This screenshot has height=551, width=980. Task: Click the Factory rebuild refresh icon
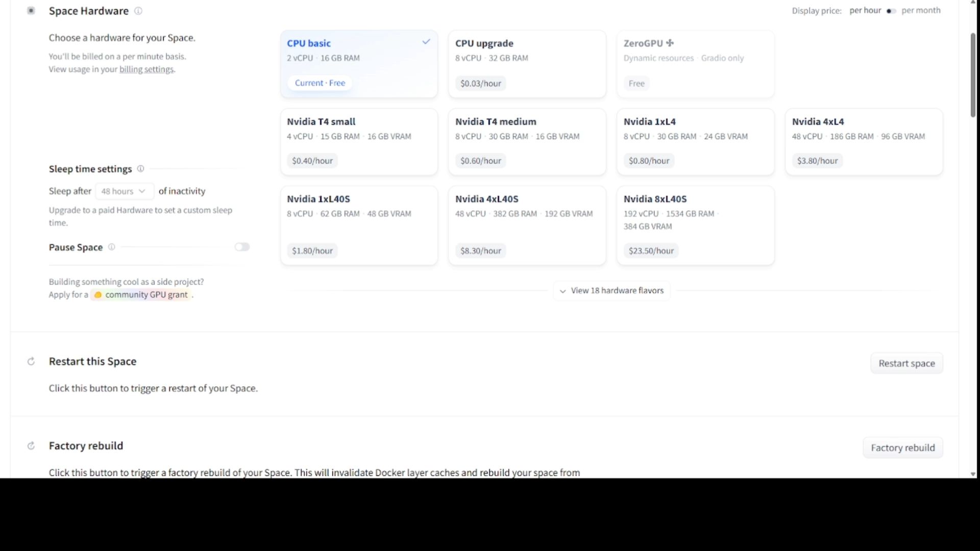click(x=31, y=446)
